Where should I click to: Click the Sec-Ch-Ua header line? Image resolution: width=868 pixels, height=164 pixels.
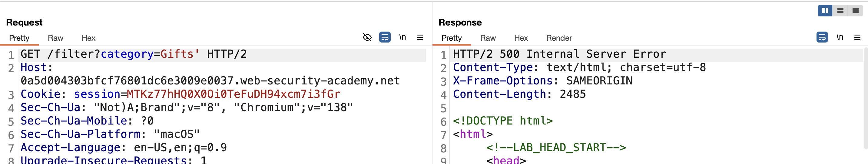click(187, 108)
